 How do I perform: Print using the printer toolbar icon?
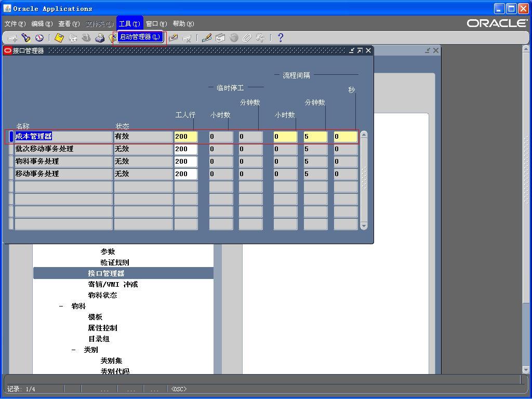point(100,37)
